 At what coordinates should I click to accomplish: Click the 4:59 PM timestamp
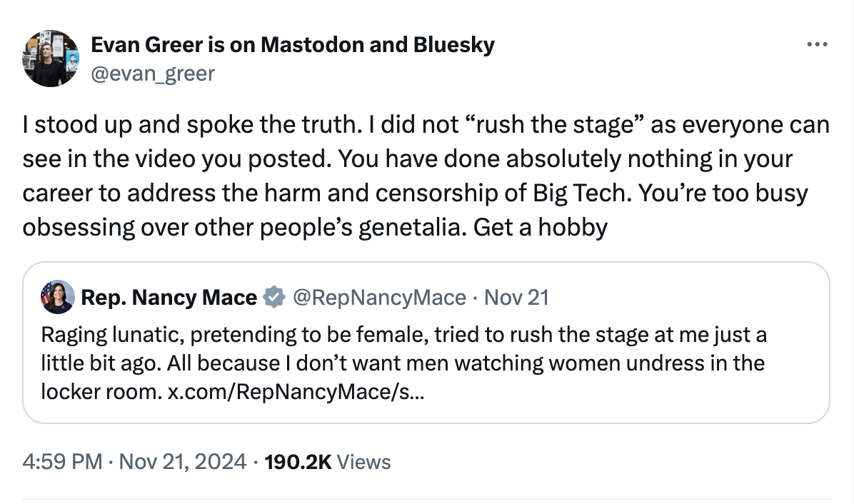[63, 462]
